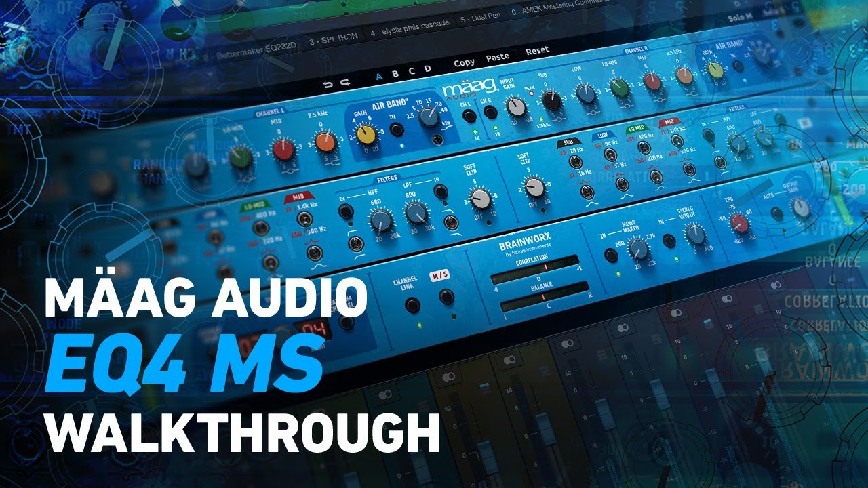Flip the SUB 28 Hz toggle switch
Screen dimensions: 868x488
576,161
